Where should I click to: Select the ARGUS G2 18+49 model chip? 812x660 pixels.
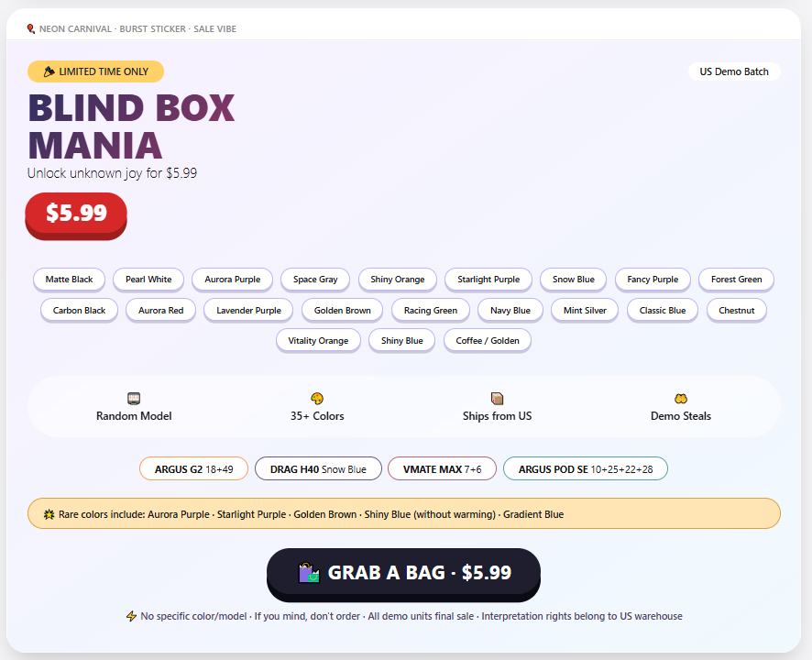[x=193, y=467]
